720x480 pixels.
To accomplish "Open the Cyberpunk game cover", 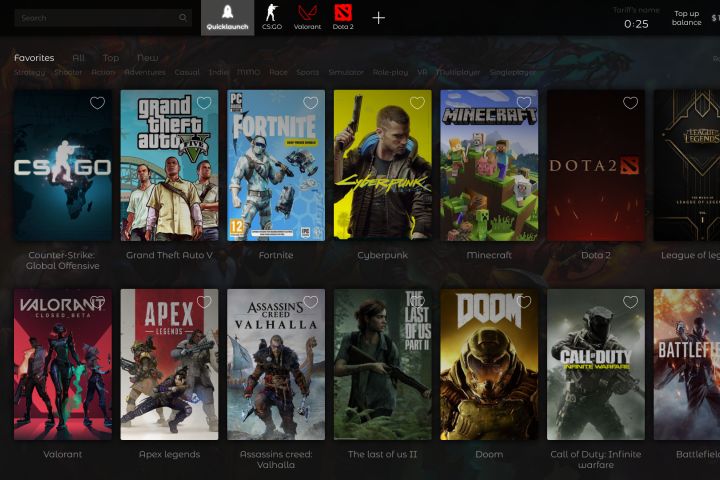I will (x=382, y=165).
